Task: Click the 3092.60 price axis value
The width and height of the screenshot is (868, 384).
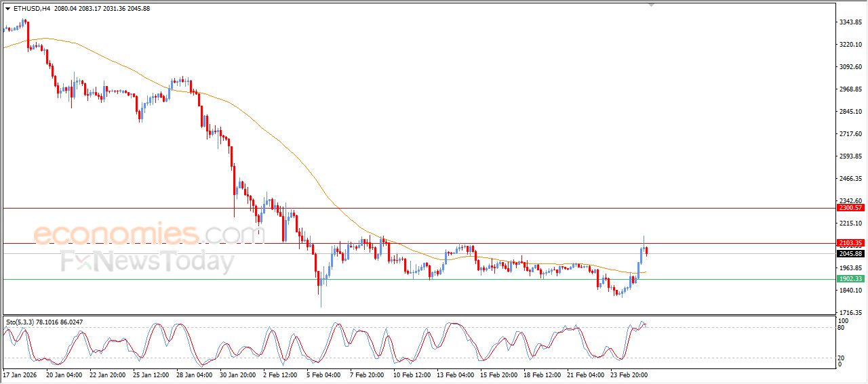Action: tap(850, 67)
